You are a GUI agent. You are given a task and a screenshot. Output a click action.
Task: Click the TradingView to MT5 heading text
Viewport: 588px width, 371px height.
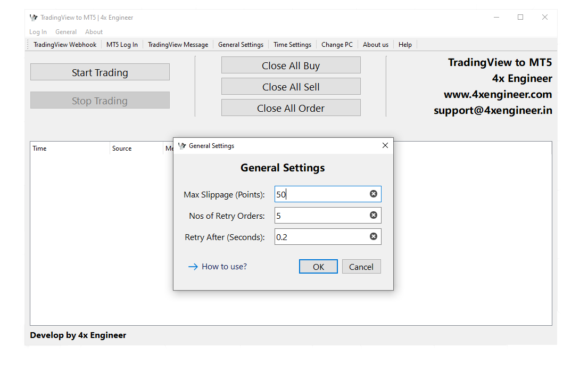[x=500, y=62]
